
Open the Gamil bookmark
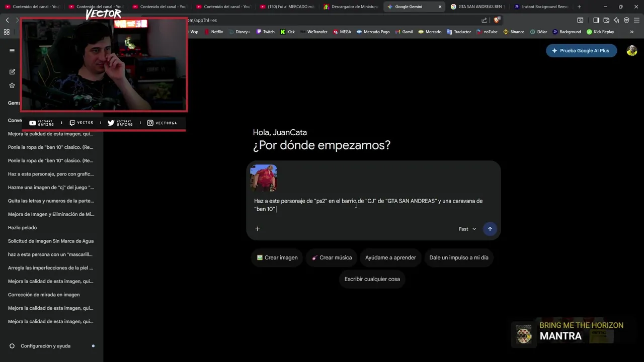coord(404,32)
